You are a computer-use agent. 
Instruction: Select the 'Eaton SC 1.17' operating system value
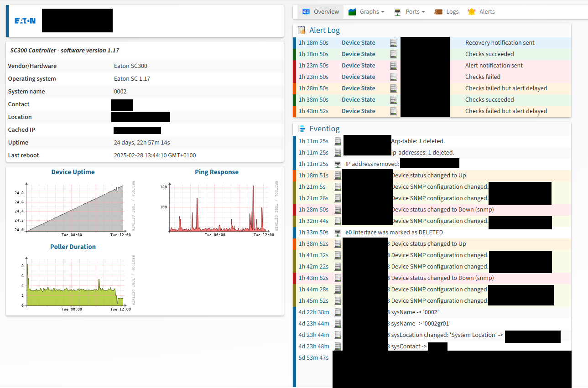(x=132, y=79)
